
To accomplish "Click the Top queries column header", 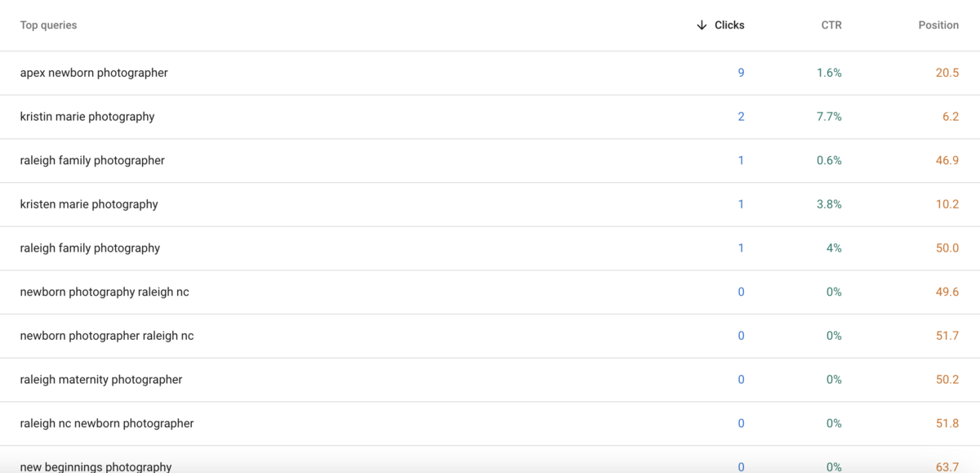I will [48, 25].
